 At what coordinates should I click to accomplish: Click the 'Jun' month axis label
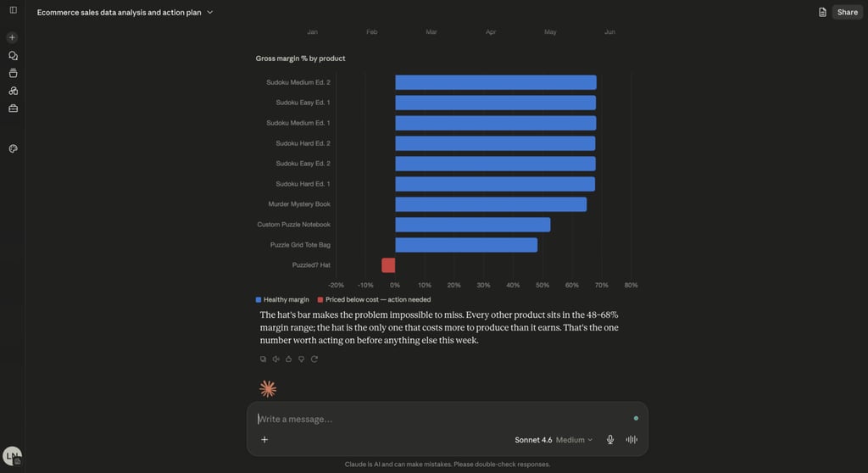[609, 32]
